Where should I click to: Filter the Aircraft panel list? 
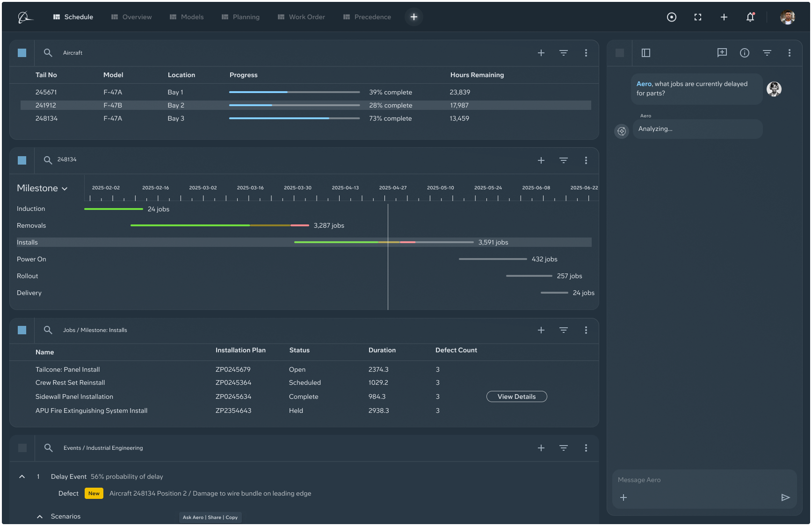point(564,53)
